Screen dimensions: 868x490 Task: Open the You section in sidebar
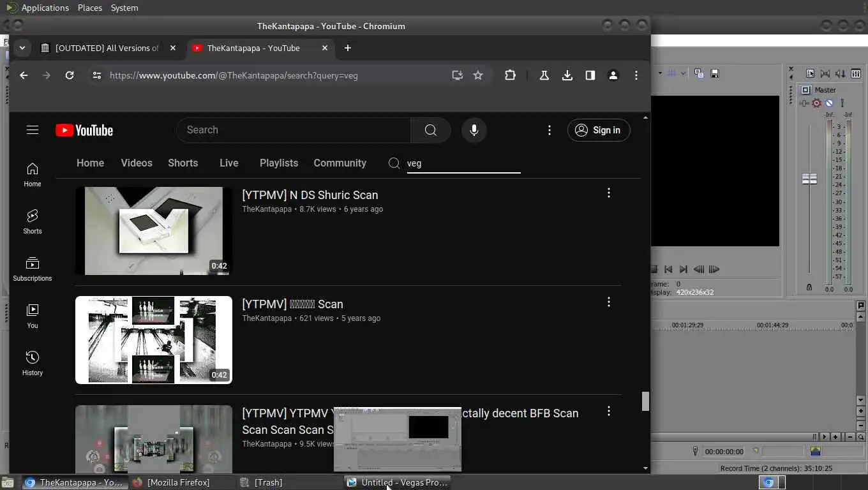33,316
